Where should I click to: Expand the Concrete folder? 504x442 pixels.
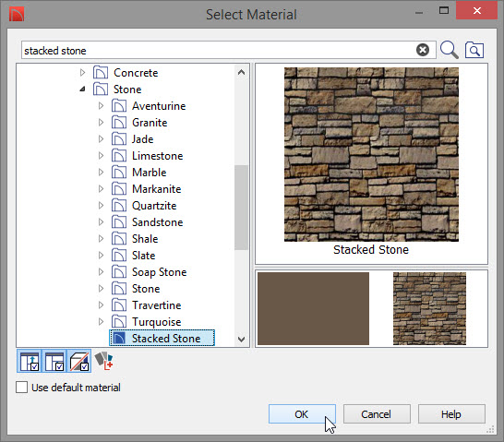click(82, 73)
